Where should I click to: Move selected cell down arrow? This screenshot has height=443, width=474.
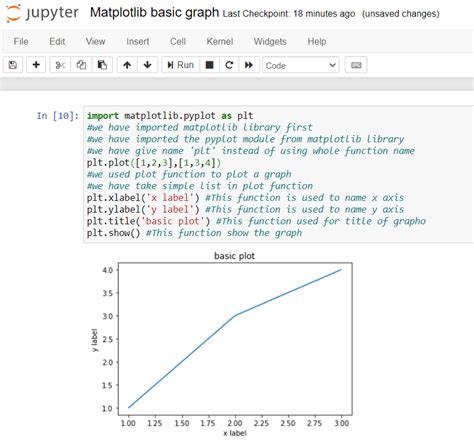pyautogui.click(x=147, y=65)
